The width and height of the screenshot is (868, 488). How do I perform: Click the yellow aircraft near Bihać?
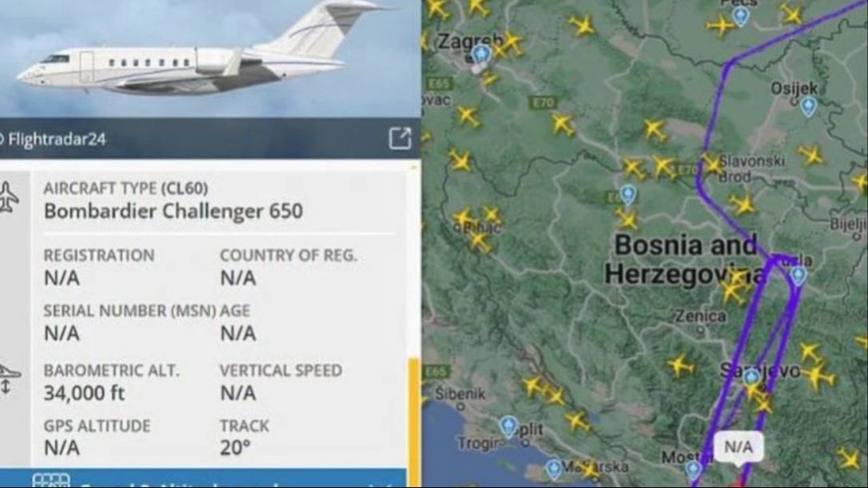[480, 240]
